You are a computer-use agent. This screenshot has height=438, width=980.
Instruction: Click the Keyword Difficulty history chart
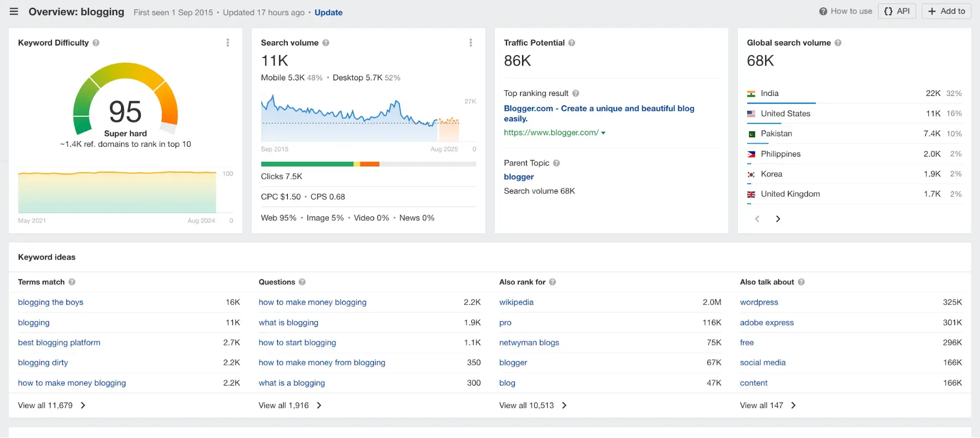pos(117,192)
